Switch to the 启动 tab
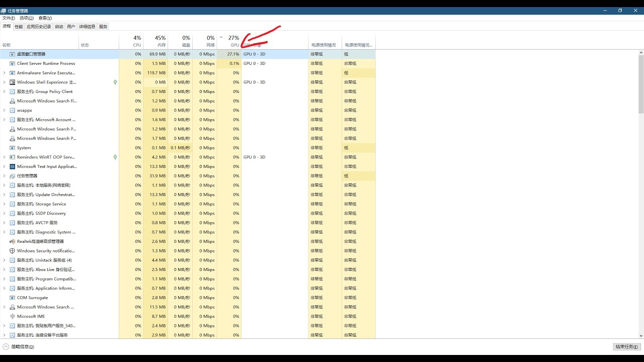Screen dimensions: 644x362 59,27
